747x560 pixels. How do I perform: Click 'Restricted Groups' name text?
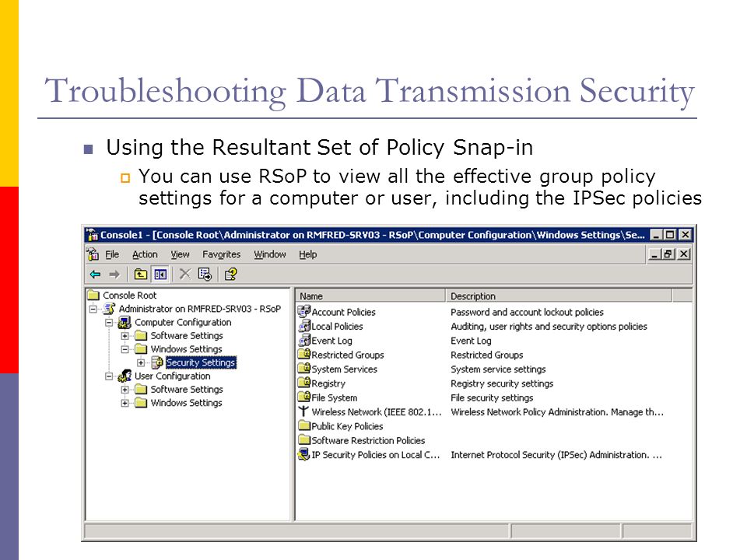click(348, 355)
